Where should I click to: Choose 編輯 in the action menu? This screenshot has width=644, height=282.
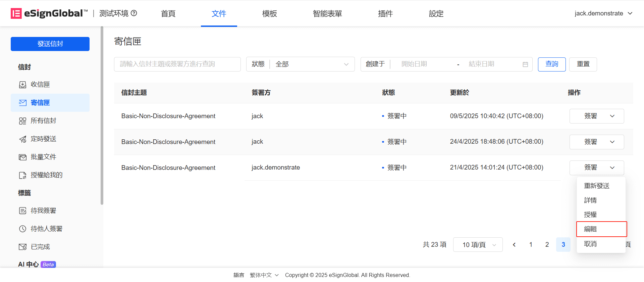[601, 229]
